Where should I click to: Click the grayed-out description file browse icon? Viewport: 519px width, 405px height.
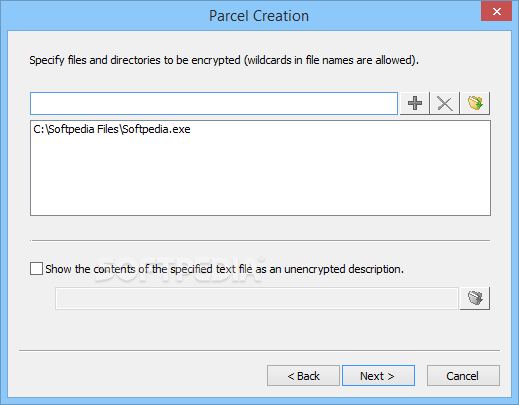click(475, 298)
